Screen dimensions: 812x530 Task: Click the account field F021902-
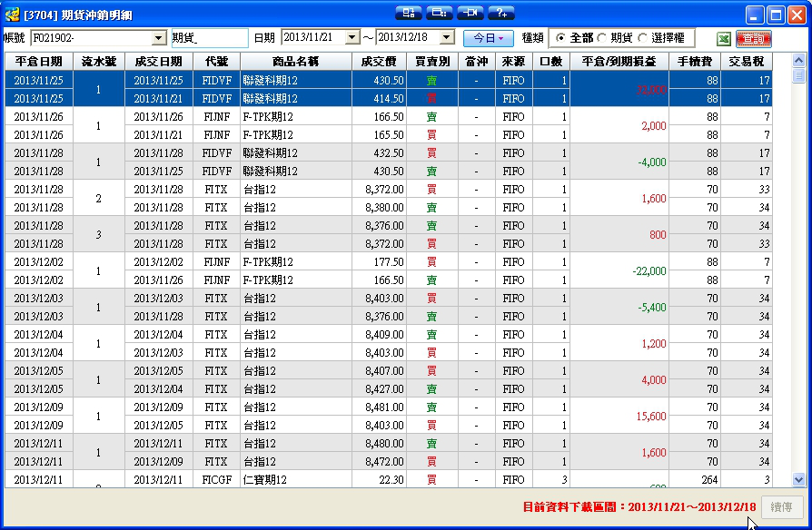coord(92,38)
